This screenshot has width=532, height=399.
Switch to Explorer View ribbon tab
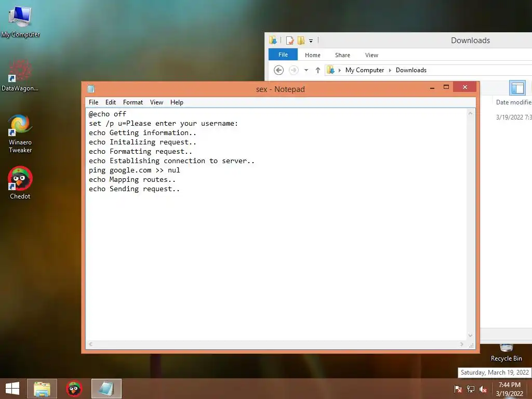tap(371, 55)
